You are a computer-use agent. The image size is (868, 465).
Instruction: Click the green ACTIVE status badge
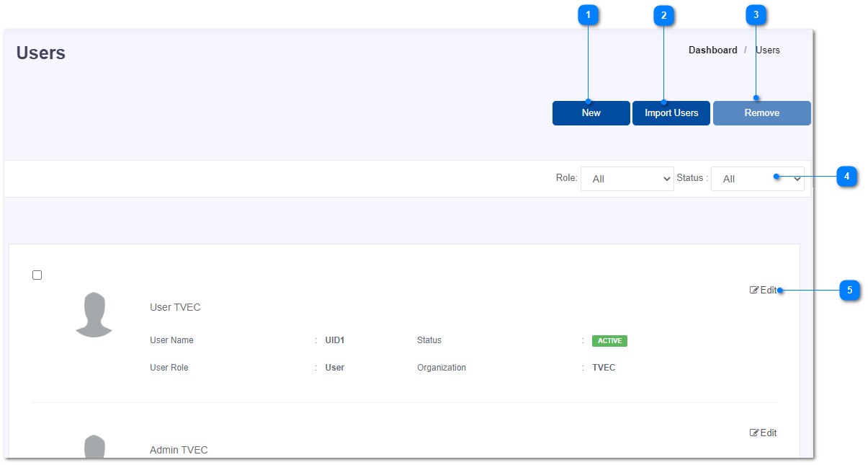coord(609,341)
